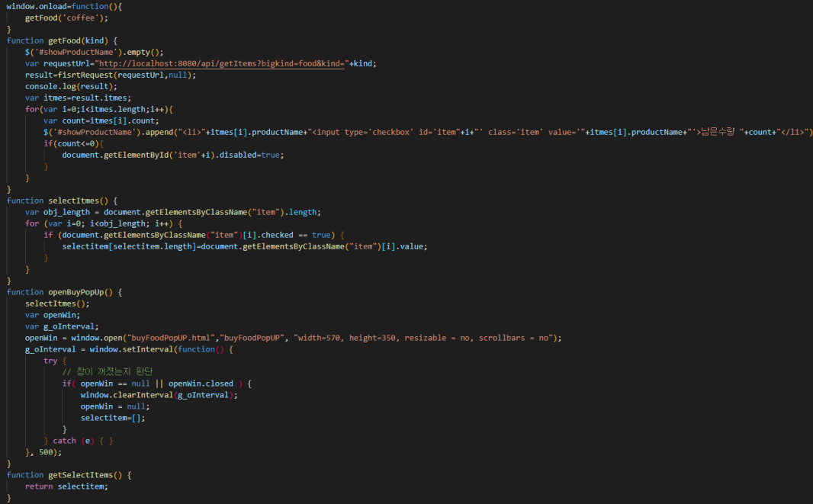The image size is (813, 504).
Task: Click the window.clearInterval(g_oInterval) line
Action: 159,395
